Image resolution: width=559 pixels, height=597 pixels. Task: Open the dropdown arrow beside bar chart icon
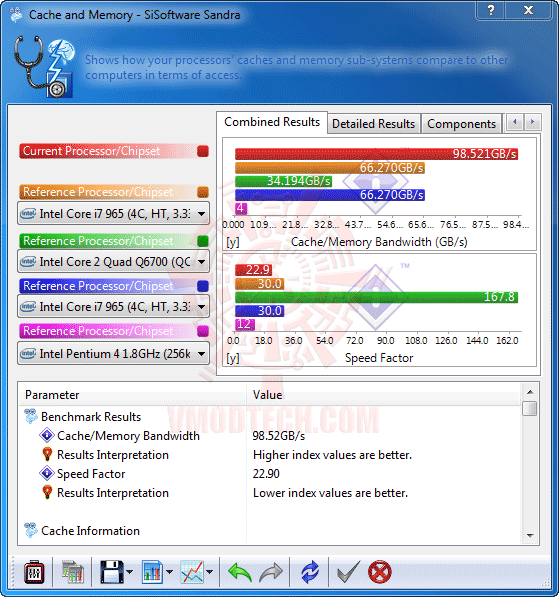[169, 572]
